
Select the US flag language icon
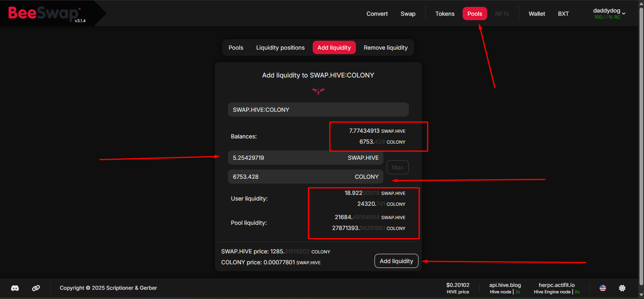pos(603,288)
